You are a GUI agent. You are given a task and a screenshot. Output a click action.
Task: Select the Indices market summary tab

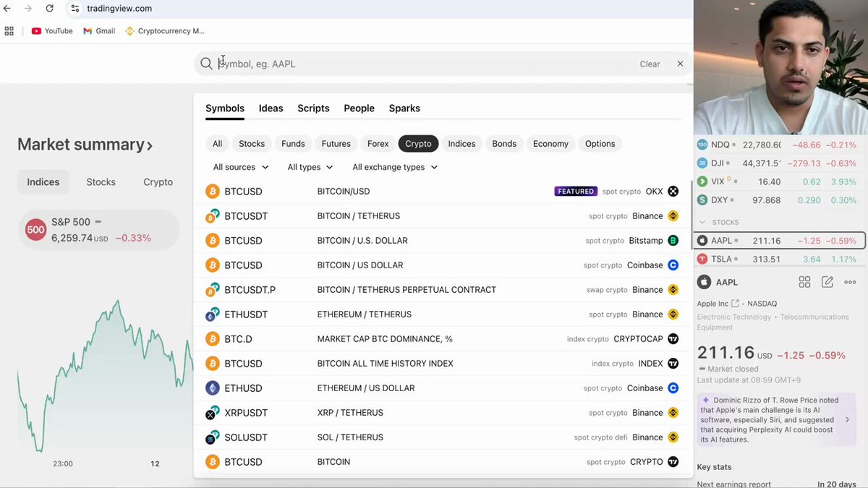pyautogui.click(x=43, y=182)
